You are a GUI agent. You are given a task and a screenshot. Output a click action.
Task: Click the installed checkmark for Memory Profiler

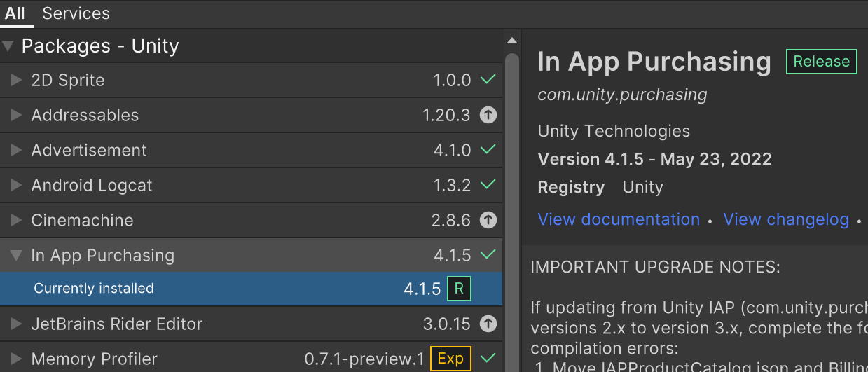click(x=488, y=359)
